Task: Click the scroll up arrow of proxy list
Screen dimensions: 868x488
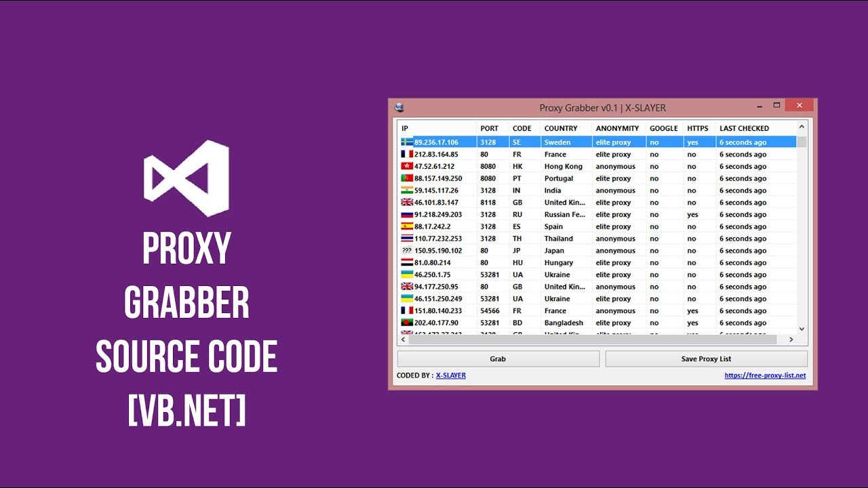Action: pos(802,127)
